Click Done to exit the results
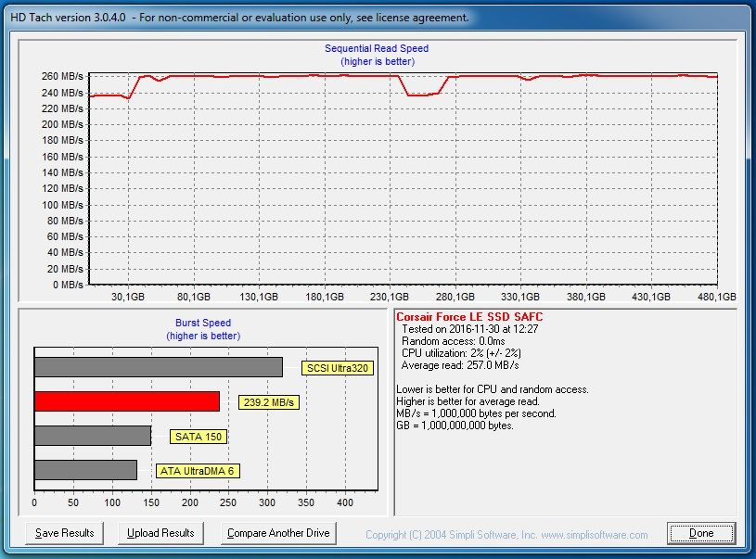The image size is (756, 559). click(x=700, y=533)
